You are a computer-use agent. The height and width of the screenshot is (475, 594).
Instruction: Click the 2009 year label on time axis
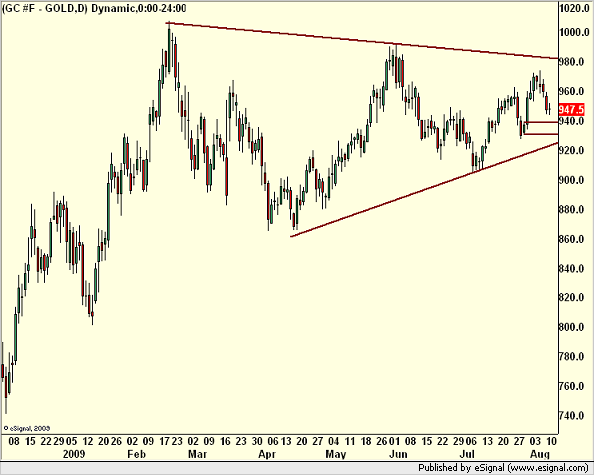pos(74,454)
